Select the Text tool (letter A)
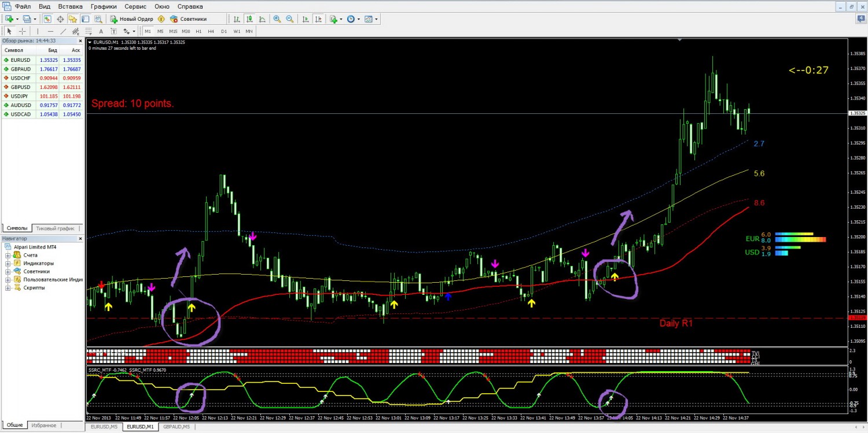868x433 pixels. [101, 31]
